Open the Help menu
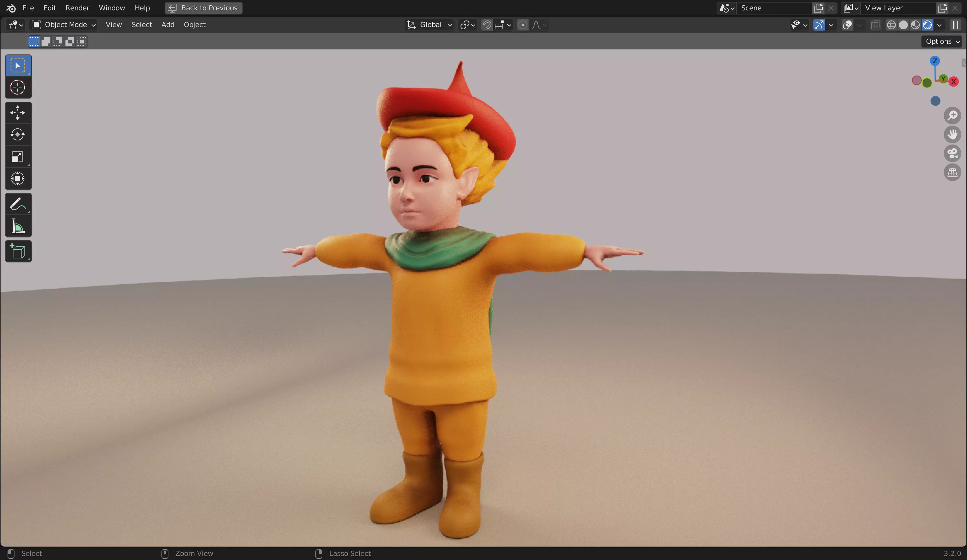This screenshot has width=967, height=560. click(142, 8)
